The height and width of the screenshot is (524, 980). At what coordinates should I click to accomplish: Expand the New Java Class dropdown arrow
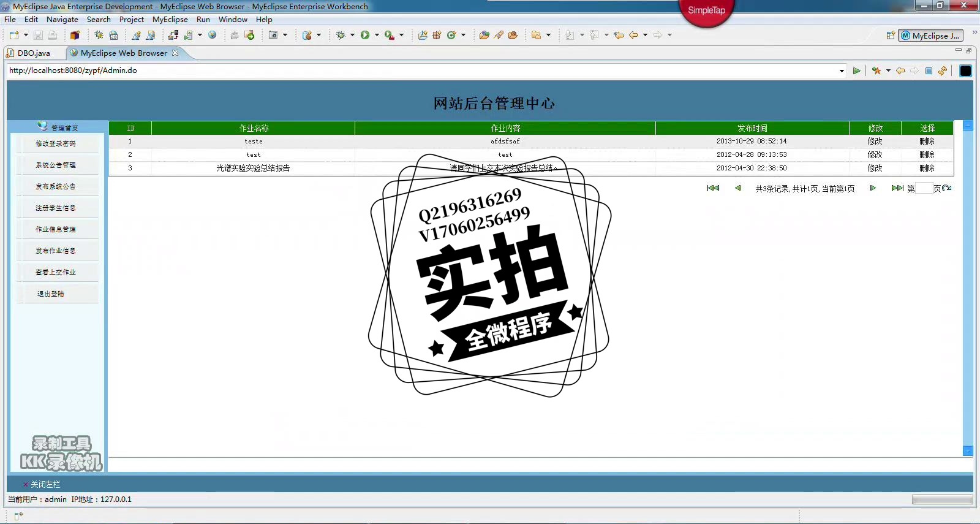pos(463,35)
